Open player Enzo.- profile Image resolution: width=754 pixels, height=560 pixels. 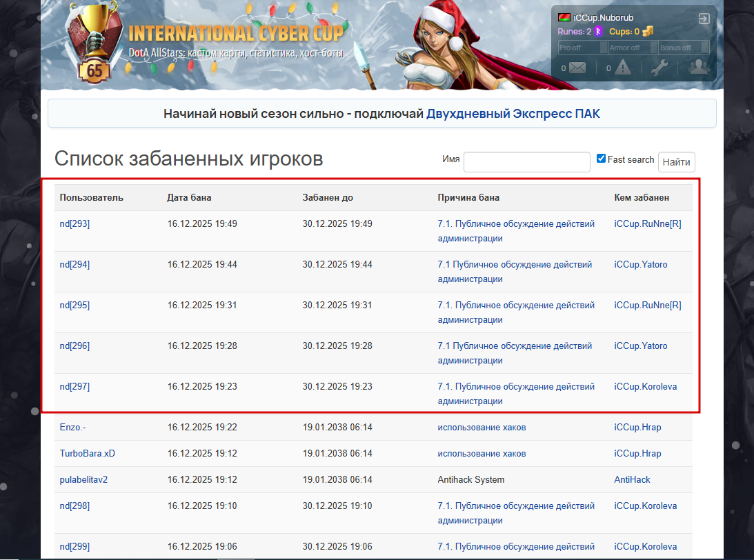pos(72,428)
